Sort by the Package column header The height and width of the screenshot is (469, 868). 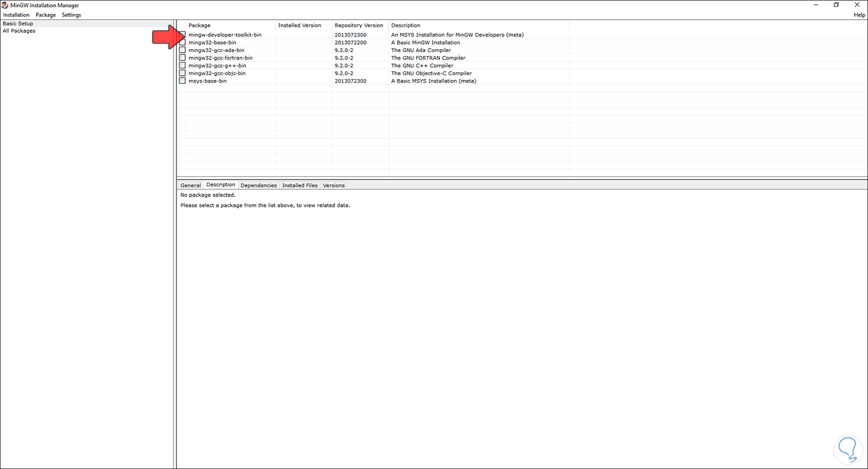(x=230, y=25)
